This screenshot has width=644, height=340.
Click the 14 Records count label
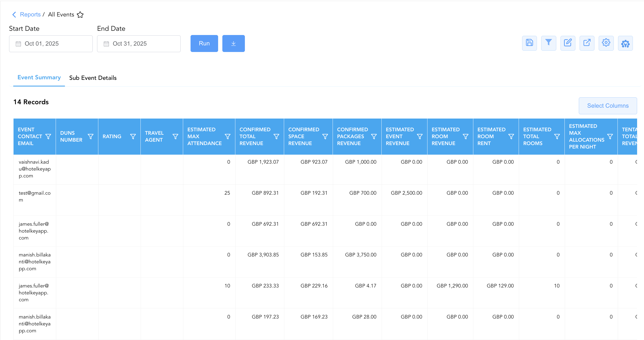[x=31, y=102]
